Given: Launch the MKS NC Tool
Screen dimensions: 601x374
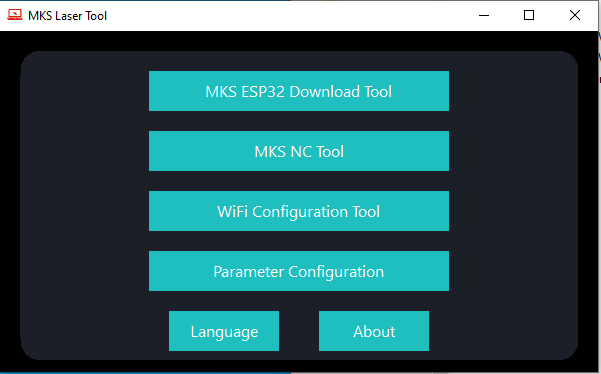Looking at the screenshot, I should tap(299, 151).
